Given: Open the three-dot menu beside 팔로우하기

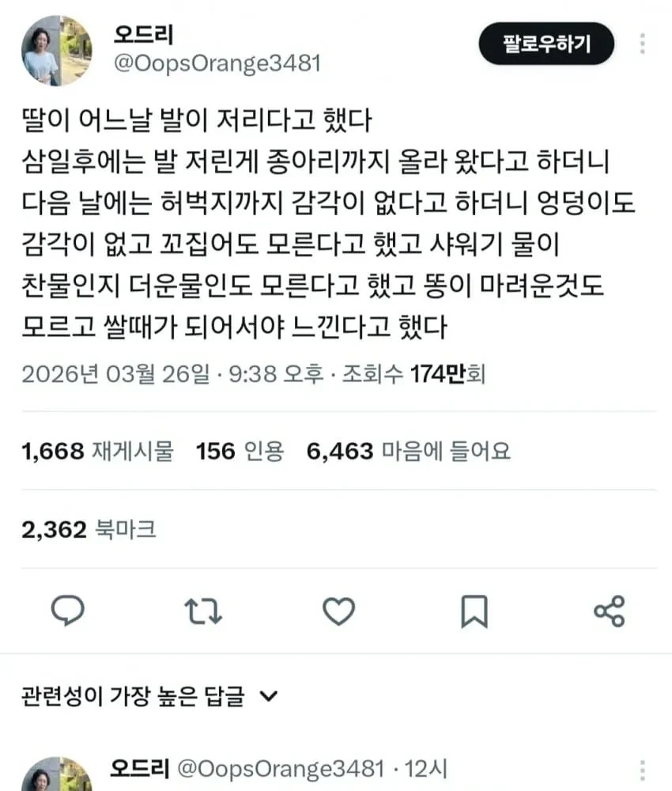Looking at the screenshot, I should point(642,44).
